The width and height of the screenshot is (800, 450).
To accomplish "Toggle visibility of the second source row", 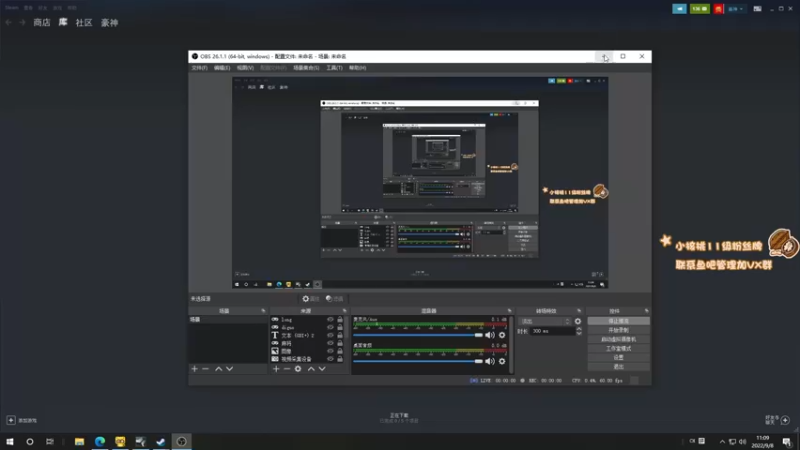I will tap(330, 328).
